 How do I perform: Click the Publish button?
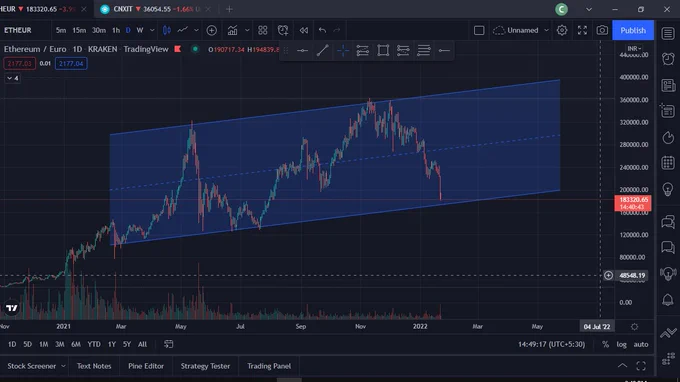(633, 30)
